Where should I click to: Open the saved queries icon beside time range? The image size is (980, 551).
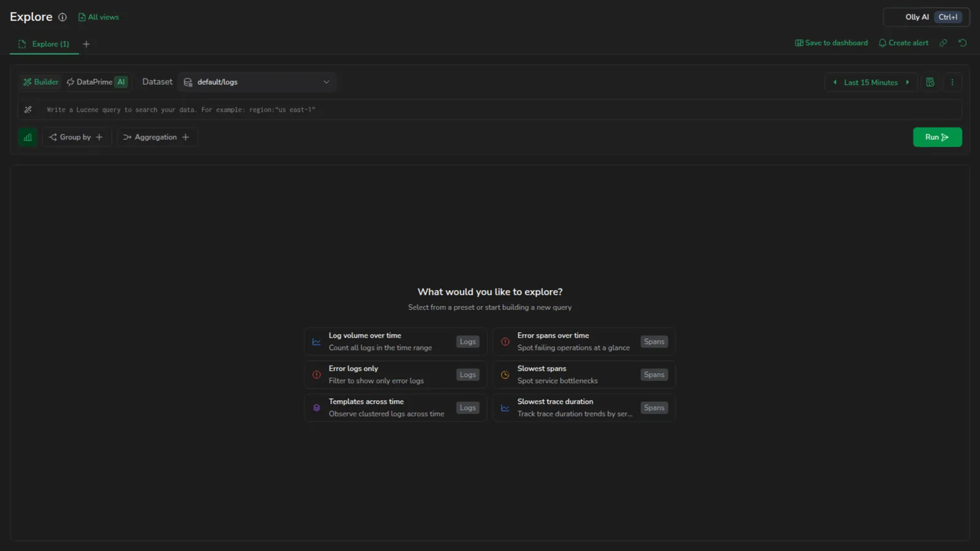pos(930,82)
